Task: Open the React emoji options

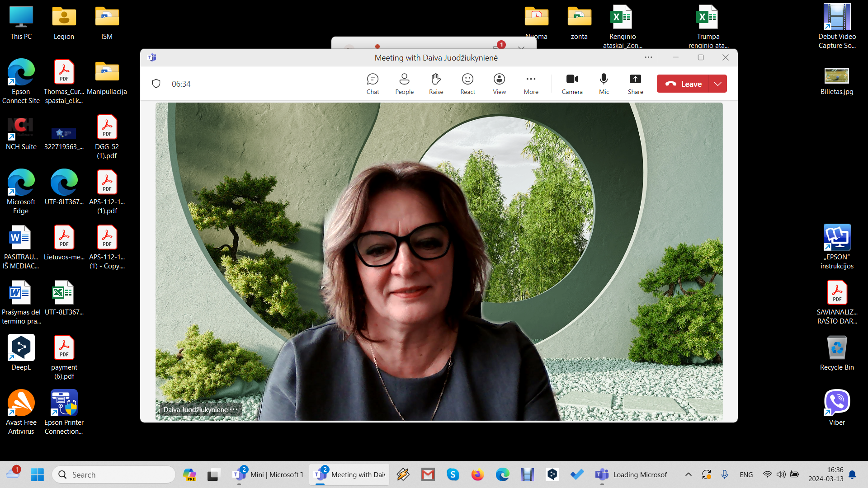Action: coord(467,84)
